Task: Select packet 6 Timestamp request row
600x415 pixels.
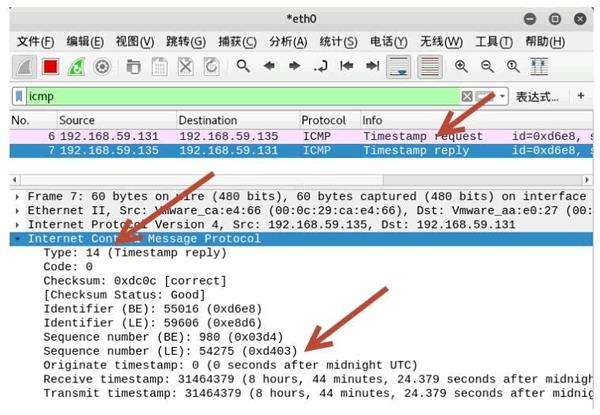Action: coord(301,137)
